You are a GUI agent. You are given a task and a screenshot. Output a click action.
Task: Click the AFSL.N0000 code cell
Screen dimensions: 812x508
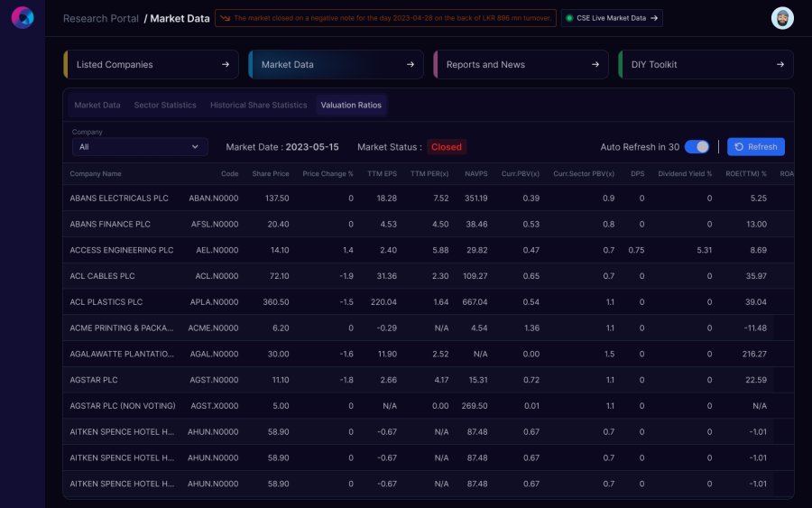click(215, 225)
